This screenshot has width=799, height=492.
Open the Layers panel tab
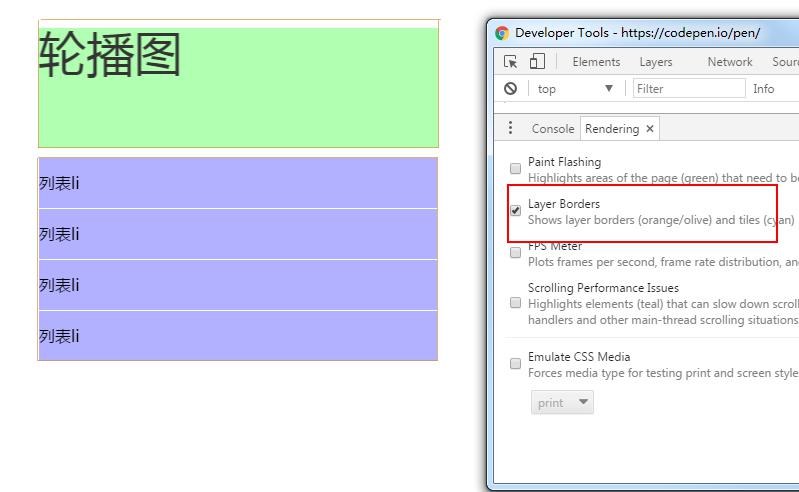coord(656,62)
